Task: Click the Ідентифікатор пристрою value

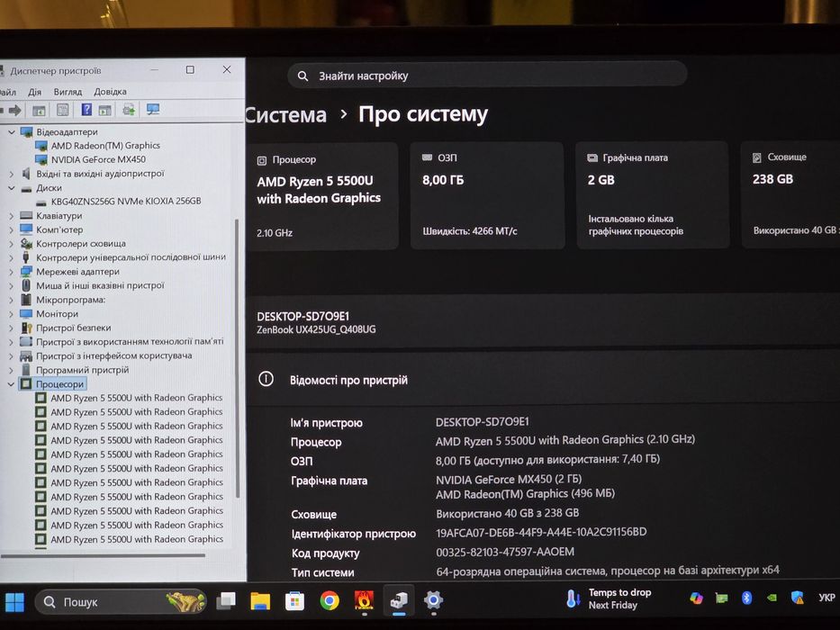Action: pyautogui.click(x=541, y=532)
